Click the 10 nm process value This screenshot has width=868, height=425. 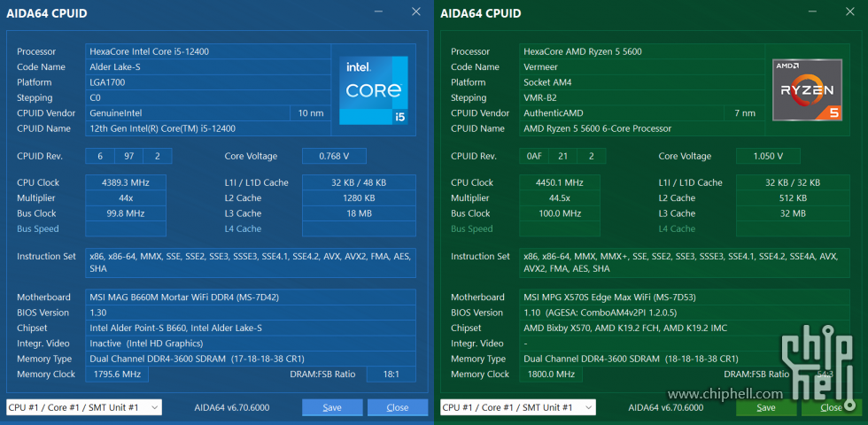tap(311, 113)
